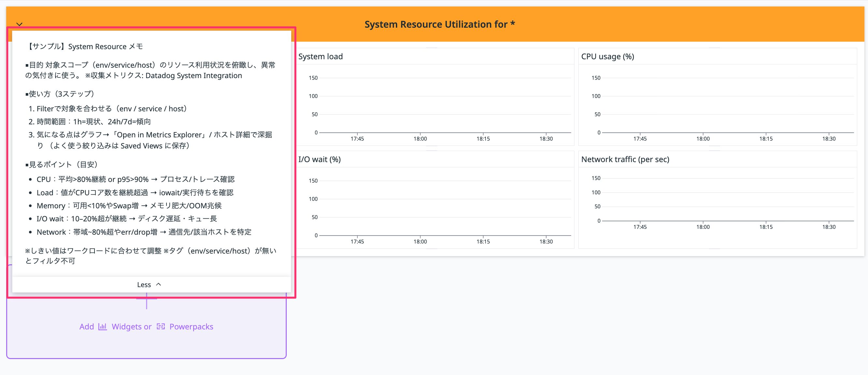Collapse the System Resource Utilization group chevron

coord(20,24)
